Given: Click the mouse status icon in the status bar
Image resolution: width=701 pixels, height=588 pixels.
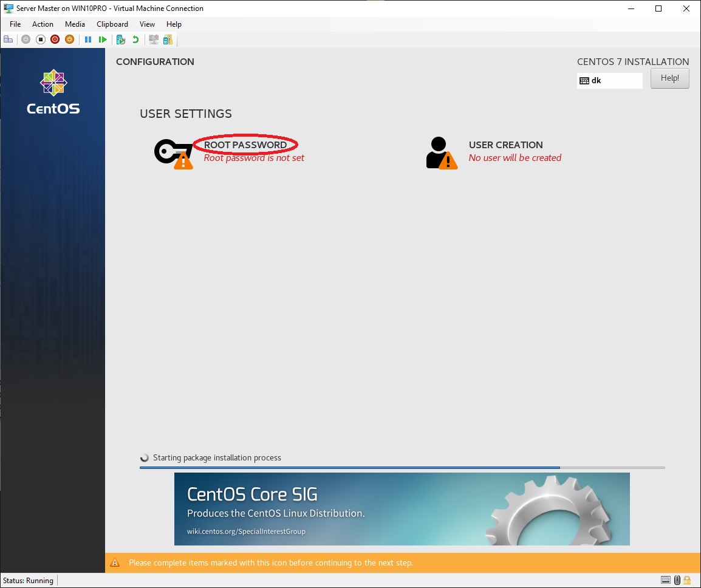Looking at the screenshot, I should [x=677, y=580].
